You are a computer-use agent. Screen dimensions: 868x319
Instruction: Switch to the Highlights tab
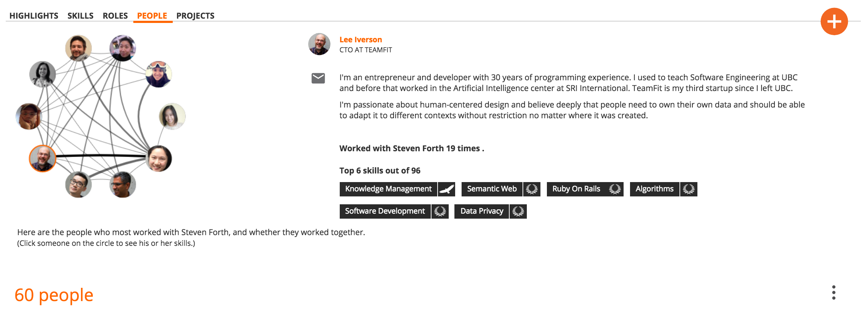[34, 16]
